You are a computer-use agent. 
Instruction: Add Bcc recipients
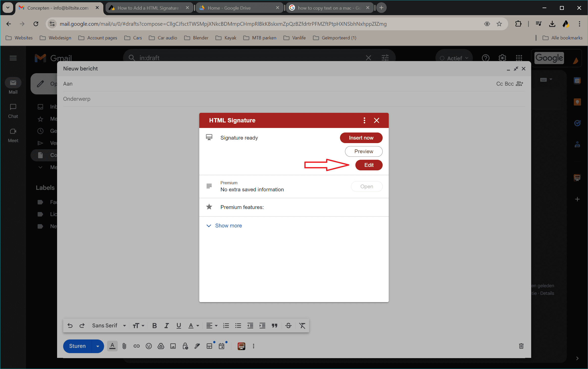(509, 84)
